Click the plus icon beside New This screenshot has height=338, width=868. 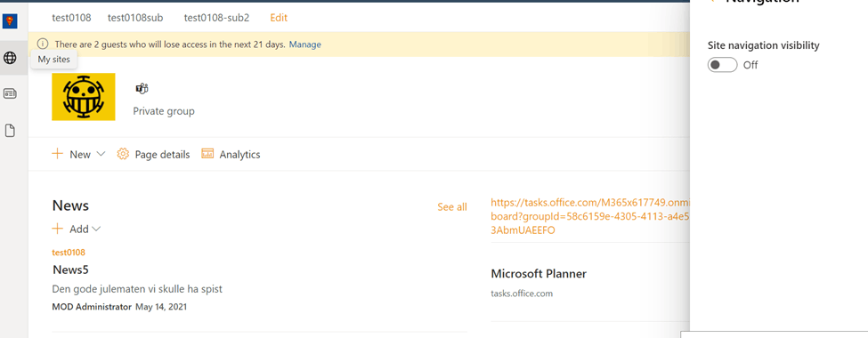58,154
